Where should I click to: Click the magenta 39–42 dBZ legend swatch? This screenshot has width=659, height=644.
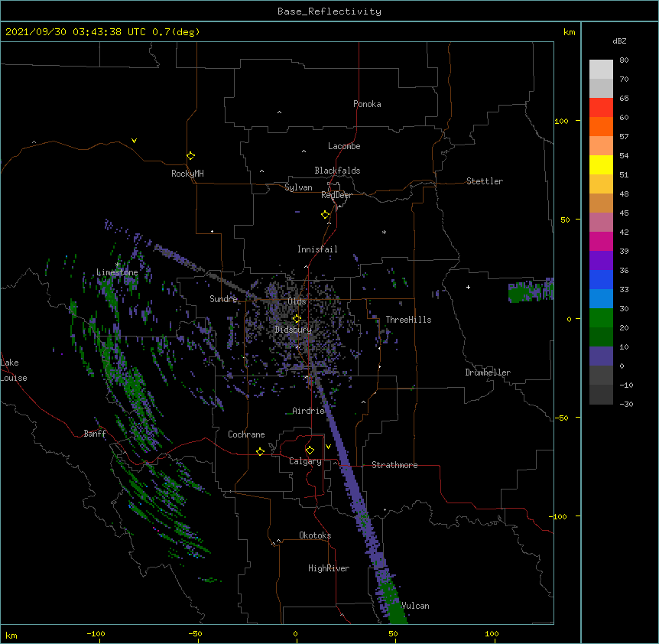pos(601,241)
